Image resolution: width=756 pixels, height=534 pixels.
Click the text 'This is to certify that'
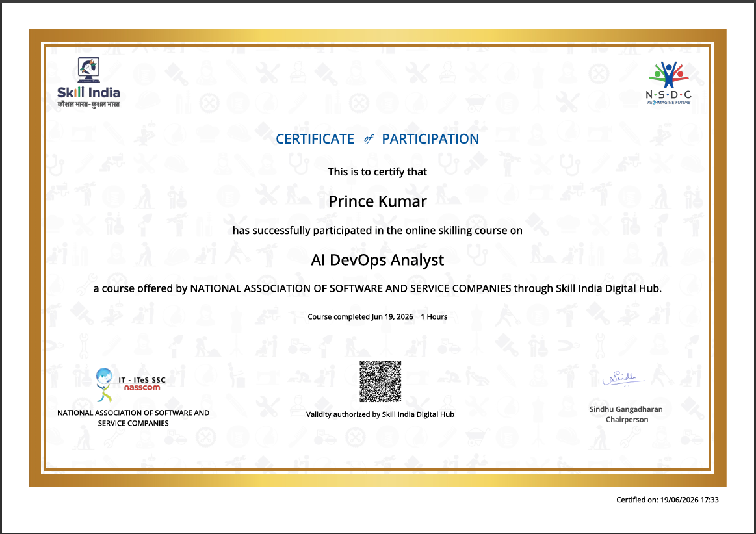[x=378, y=172]
